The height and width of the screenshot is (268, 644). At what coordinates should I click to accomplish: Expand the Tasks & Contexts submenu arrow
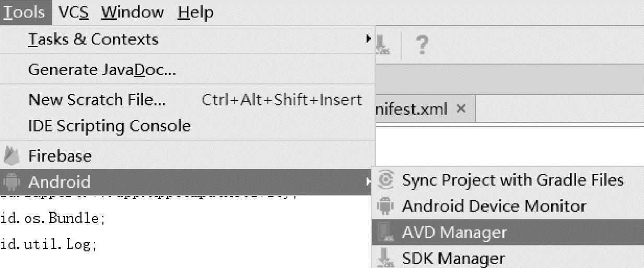click(x=368, y=39)
